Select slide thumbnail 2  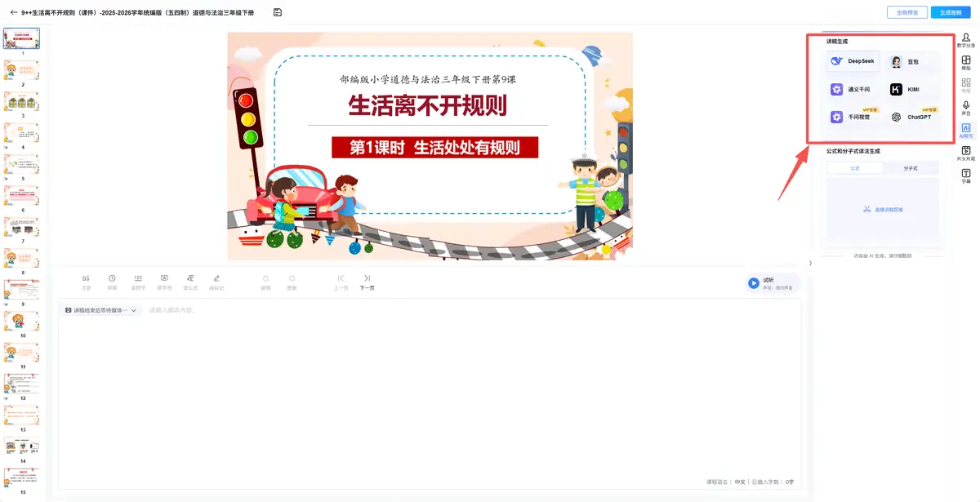coord(22,69)
